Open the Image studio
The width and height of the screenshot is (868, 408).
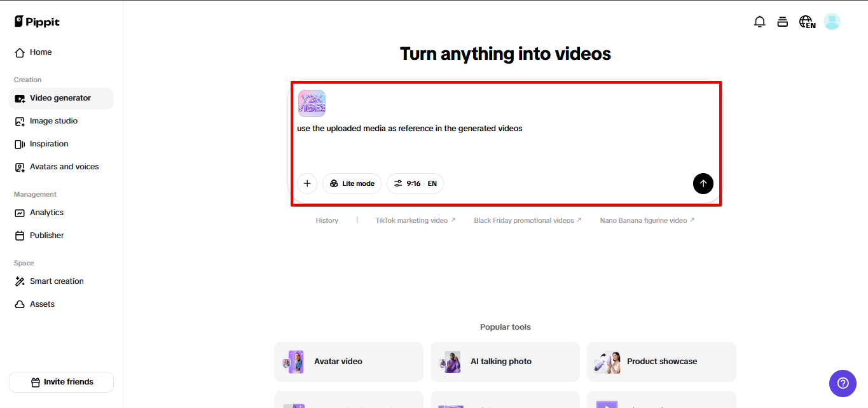pos(54,121)
